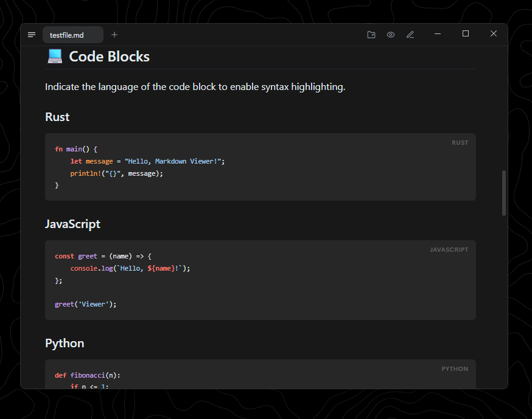Click the JavaScript section heading
The height and width of the screenshot is (419, 532).
[x=72, y=224]
